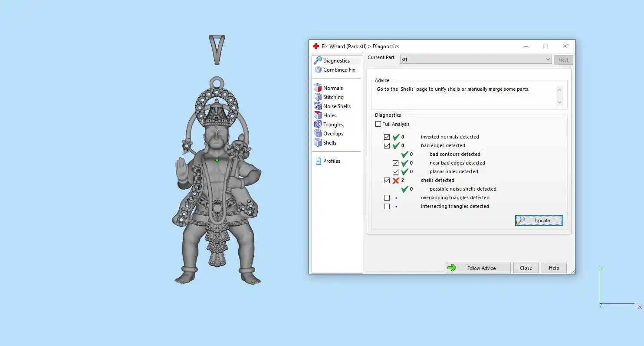Open the Profiles page icon
The width and height of the screenshot is (644, 346).
(318, 161)
